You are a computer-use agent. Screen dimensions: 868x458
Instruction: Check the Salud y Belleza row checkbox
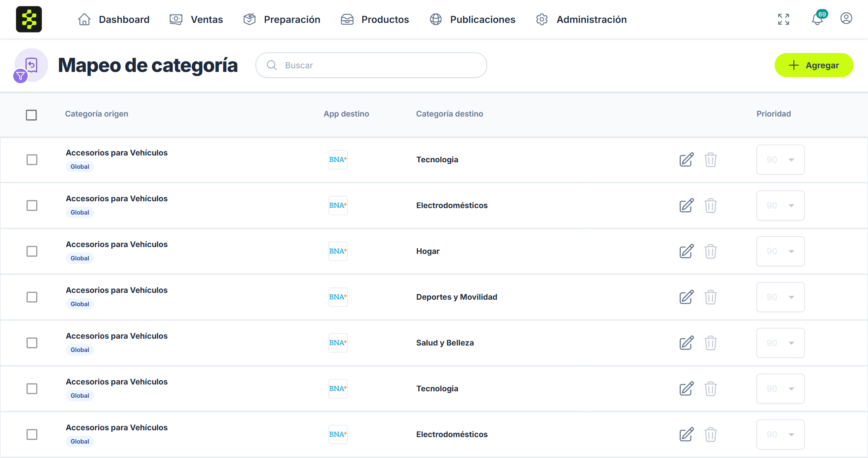[x=32, y=343]
